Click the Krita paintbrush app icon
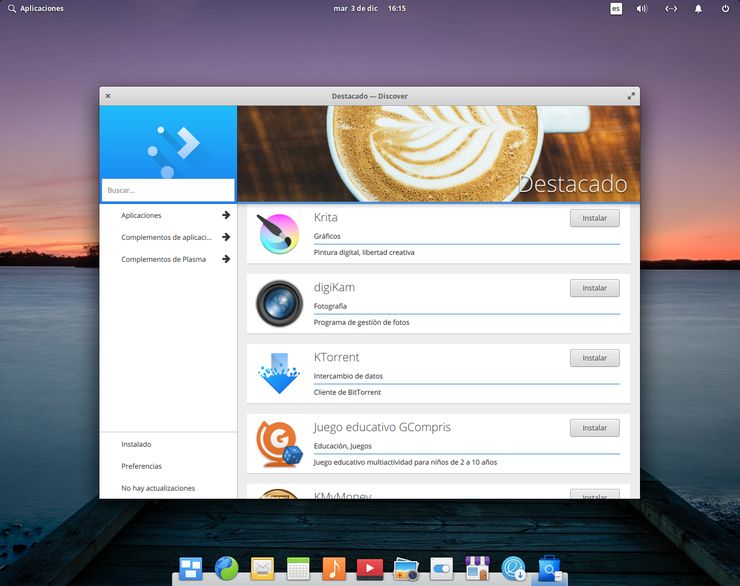 [x=279, y=233]
